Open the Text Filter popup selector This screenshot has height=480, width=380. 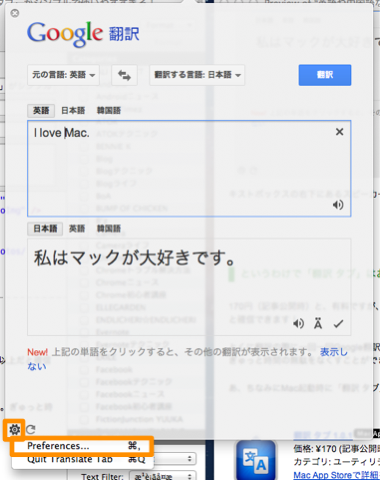(163, 476)
